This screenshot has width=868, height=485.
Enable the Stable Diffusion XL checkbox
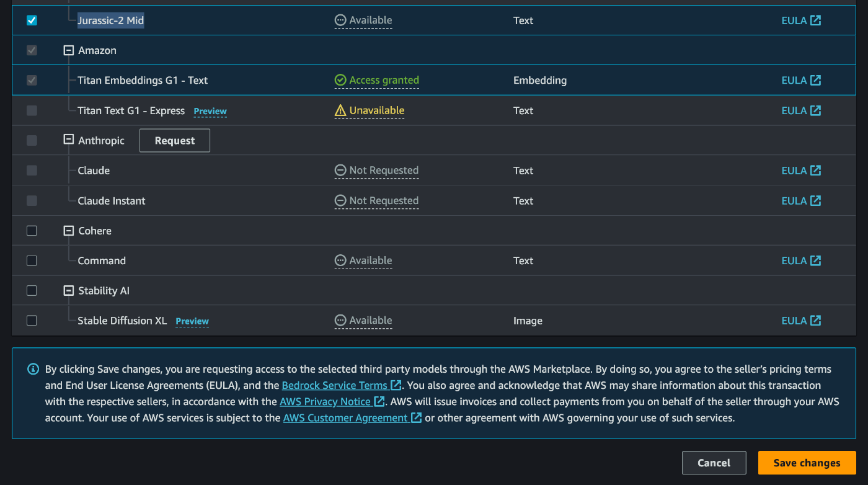[x=32, y=321]
